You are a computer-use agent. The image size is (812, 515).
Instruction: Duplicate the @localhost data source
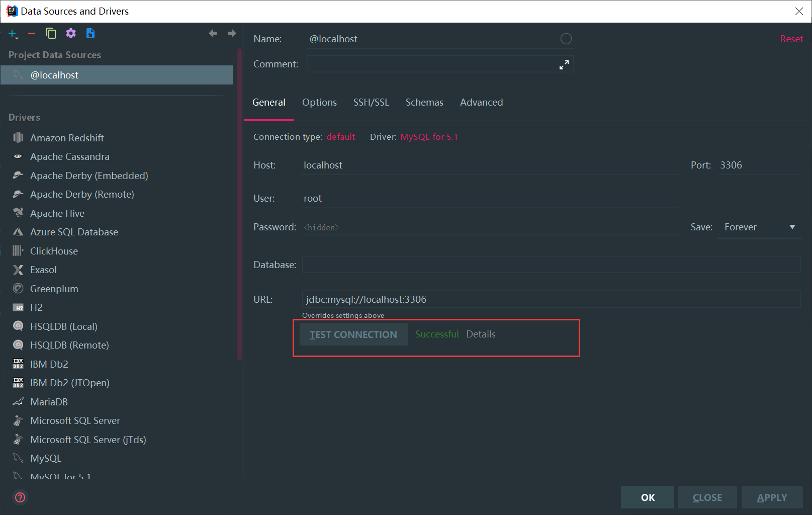51,33
